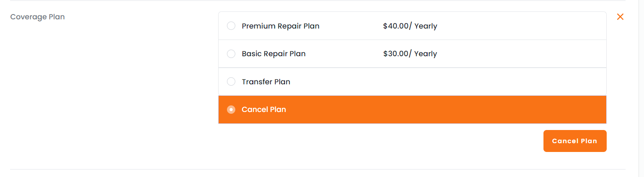Screen dimensions: 644x177
Task: Close the Coverage Plan section with the orange X
Action: click(x=620, y=17)
